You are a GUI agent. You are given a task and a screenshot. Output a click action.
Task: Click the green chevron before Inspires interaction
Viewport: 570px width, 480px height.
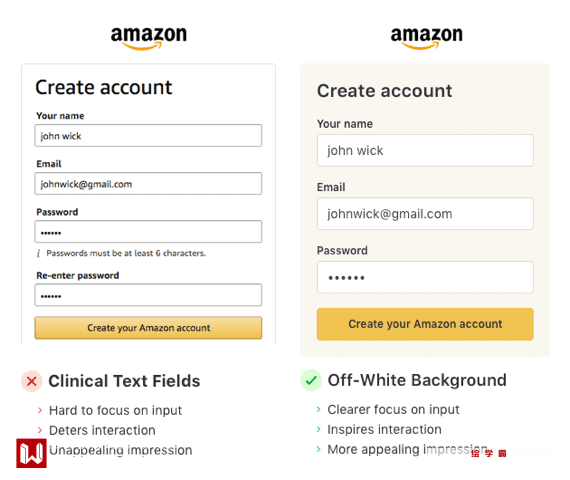pos(318,429)
